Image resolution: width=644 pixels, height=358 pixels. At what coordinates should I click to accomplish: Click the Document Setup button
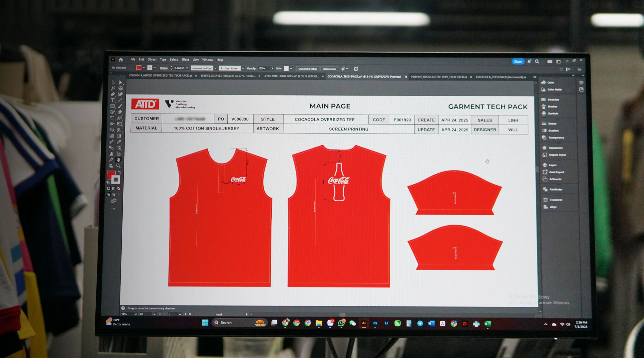308,69
